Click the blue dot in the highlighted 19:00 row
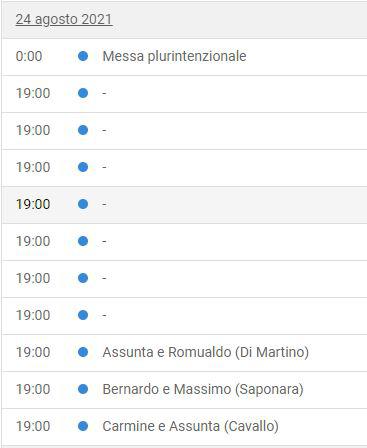The image size is (367, 448). 83,204
